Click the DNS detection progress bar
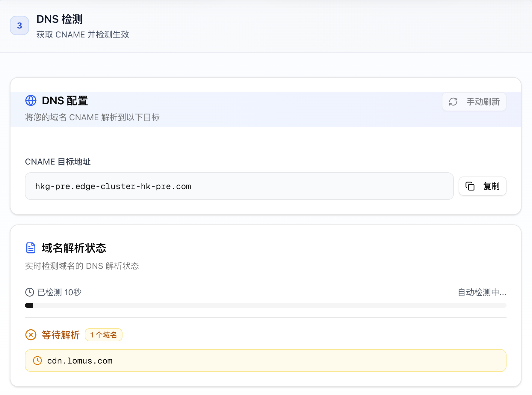The width and height of the screenshot is (532, 395). (x=265, y=305)
